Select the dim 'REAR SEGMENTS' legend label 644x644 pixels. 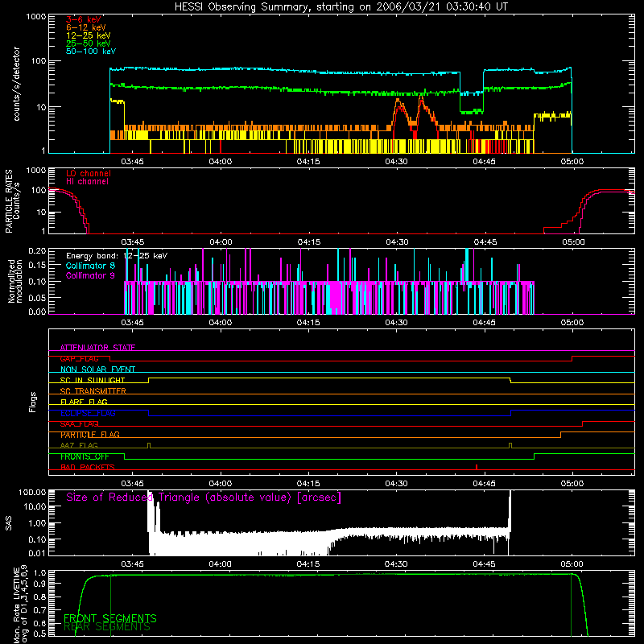pos(107,627)
